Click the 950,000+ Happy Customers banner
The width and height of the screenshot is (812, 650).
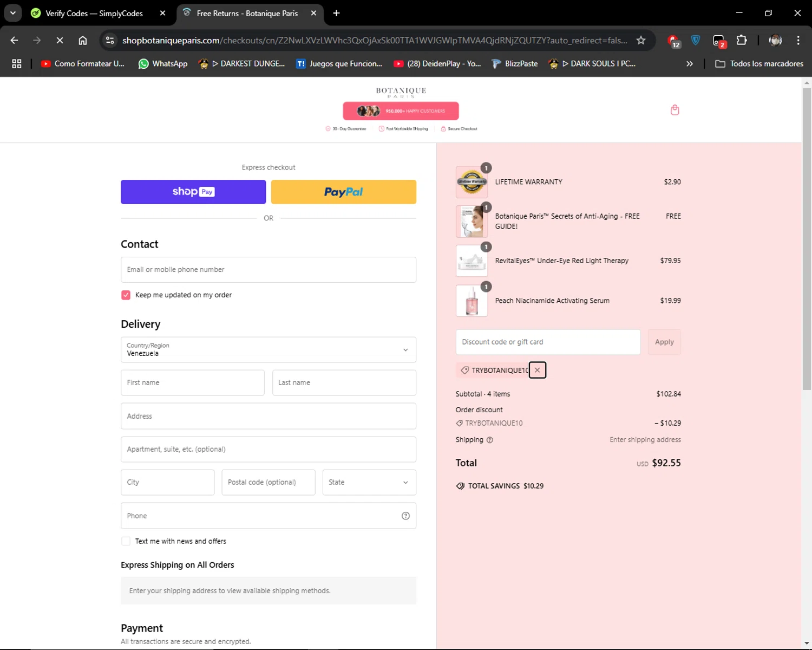click(401, 111)
